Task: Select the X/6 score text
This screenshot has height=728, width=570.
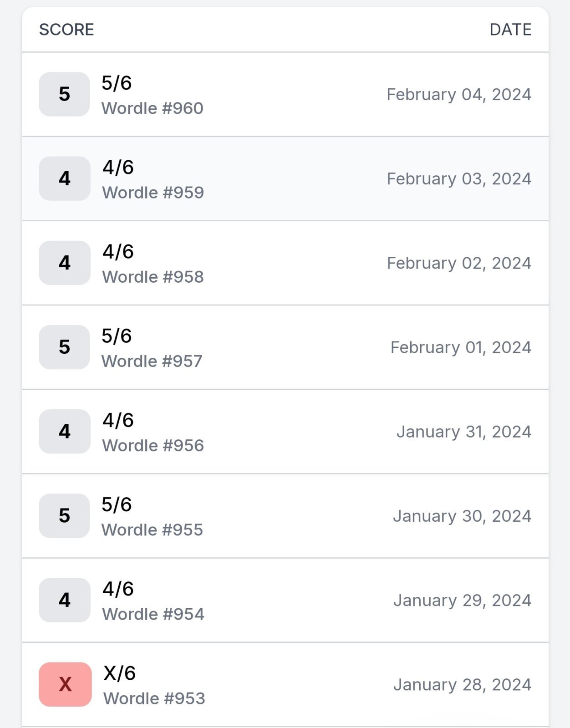Action: [119, 673]
